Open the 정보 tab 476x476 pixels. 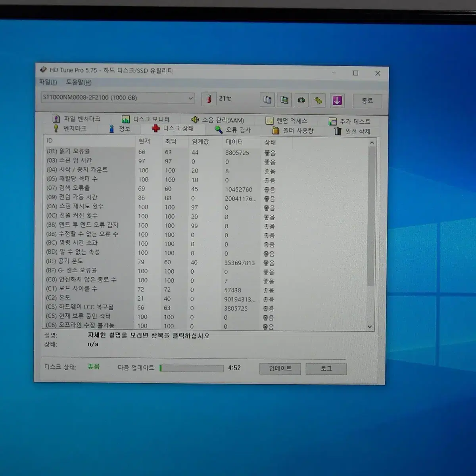pos(119,129)
